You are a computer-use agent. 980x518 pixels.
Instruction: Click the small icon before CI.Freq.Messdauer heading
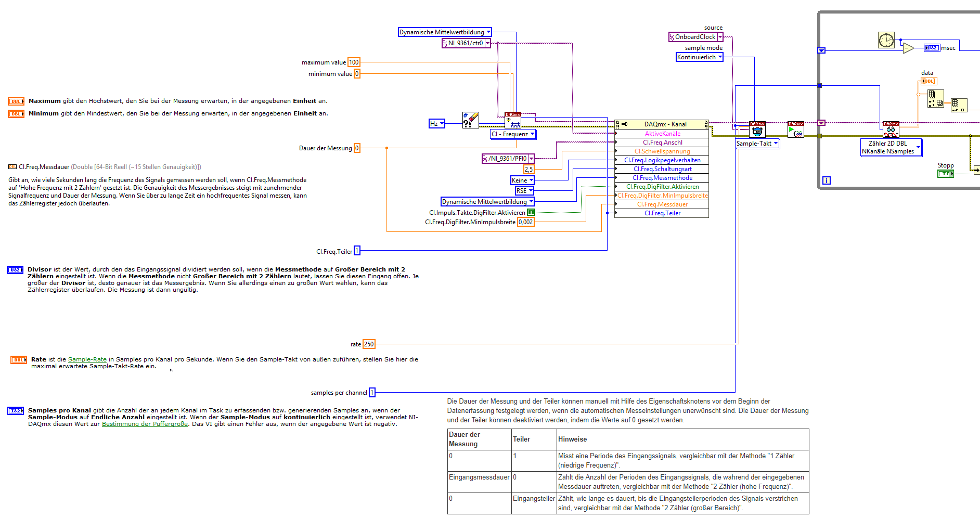coord(12,167)
